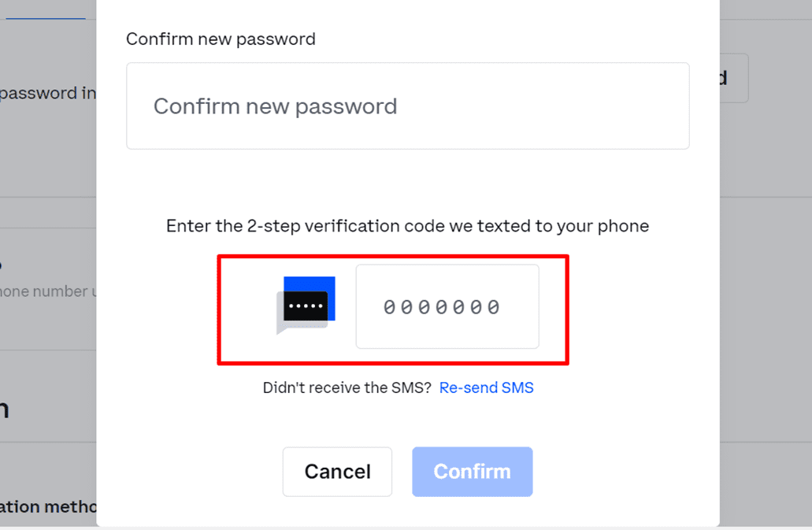Click the "Confirm new password" label above the field

tap(221, 39)
